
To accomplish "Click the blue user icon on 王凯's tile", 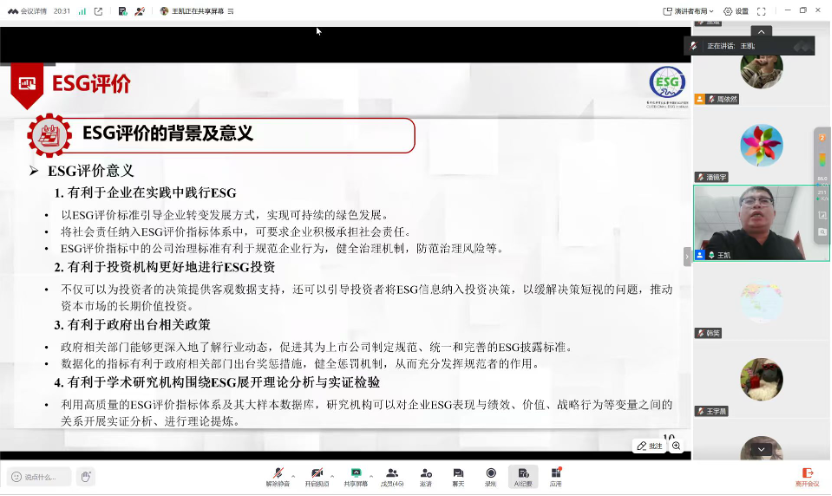I will [x=700, y=255].
